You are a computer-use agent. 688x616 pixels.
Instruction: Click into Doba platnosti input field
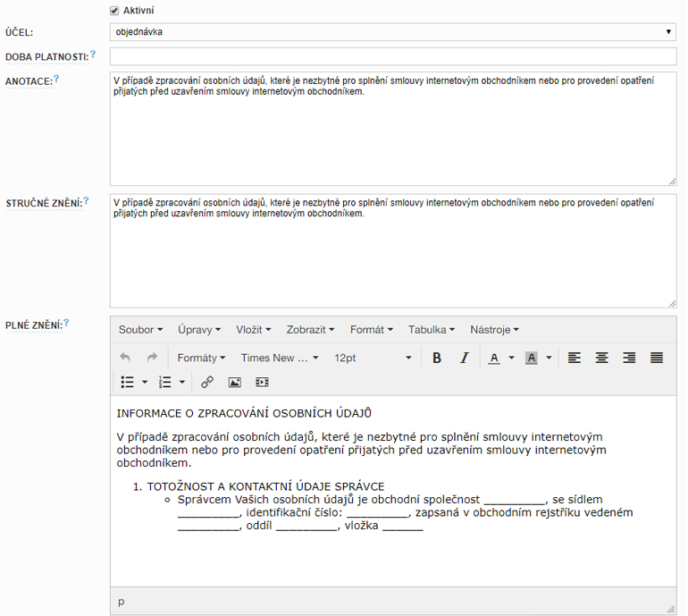(x=392, y=57)
